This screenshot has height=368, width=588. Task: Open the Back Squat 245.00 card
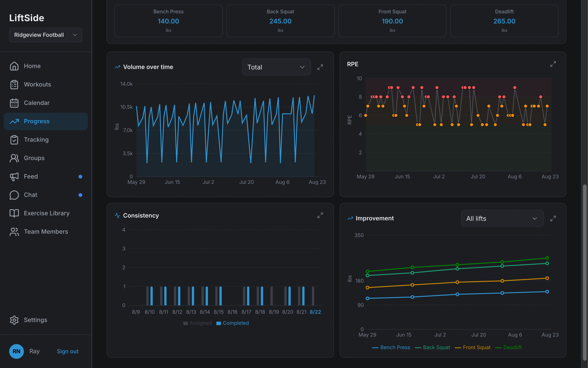point(280,21)
